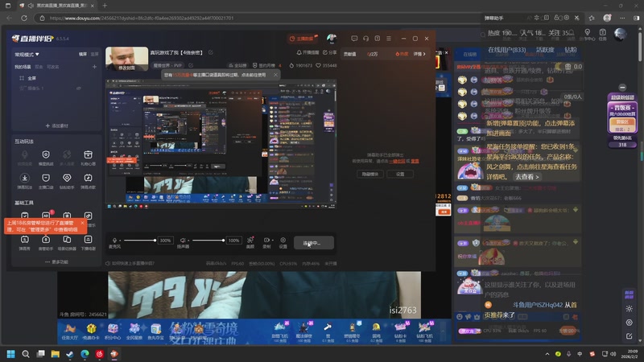Expand 详情 in contribution panel
This screenshot has width=644, height=362.
tap(419, 54)
